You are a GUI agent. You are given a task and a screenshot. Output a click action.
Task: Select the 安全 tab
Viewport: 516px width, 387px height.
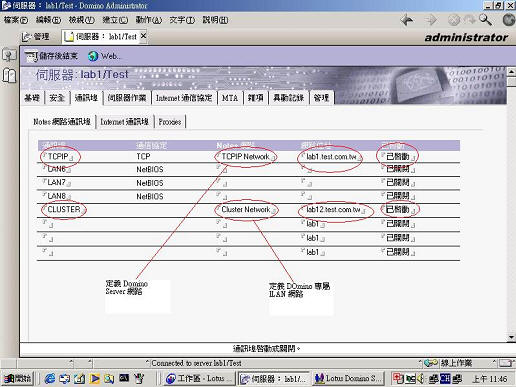[x=57, y=98]
